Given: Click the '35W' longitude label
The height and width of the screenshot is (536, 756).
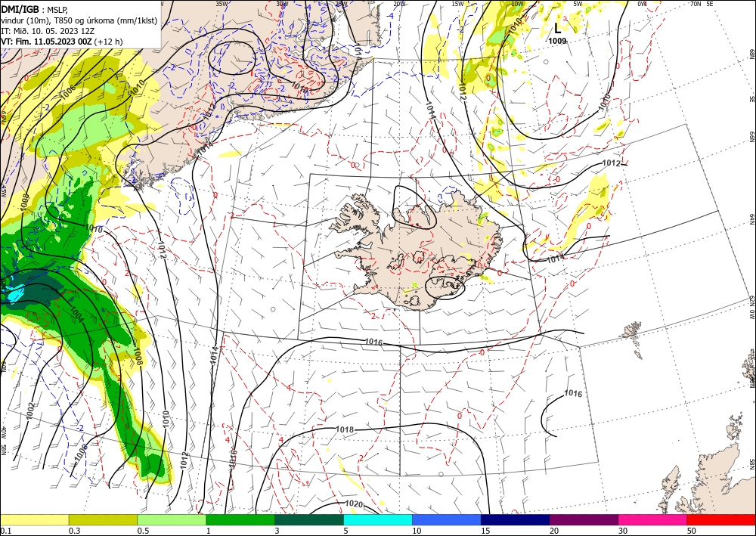Looking at the screenshot, I should [222, 4].
